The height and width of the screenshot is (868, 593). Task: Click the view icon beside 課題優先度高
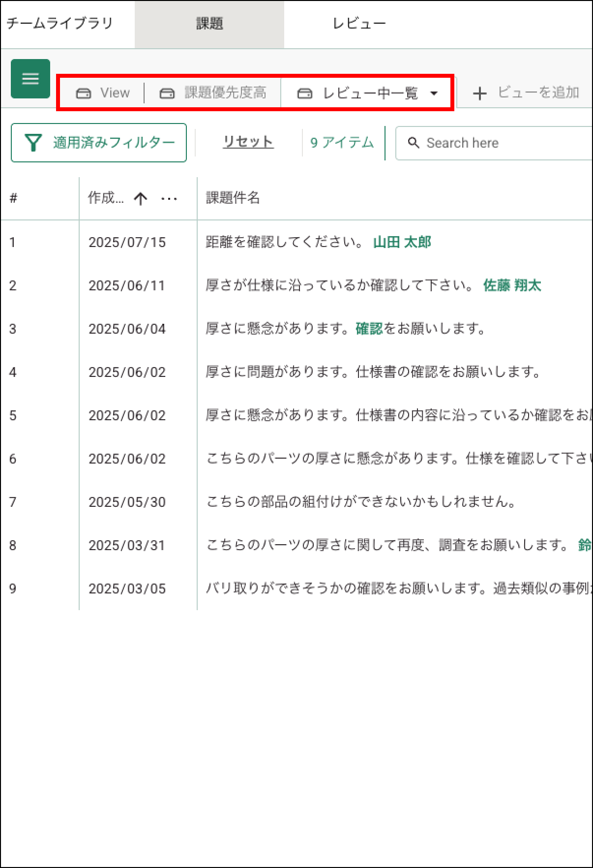click(167, 93)
